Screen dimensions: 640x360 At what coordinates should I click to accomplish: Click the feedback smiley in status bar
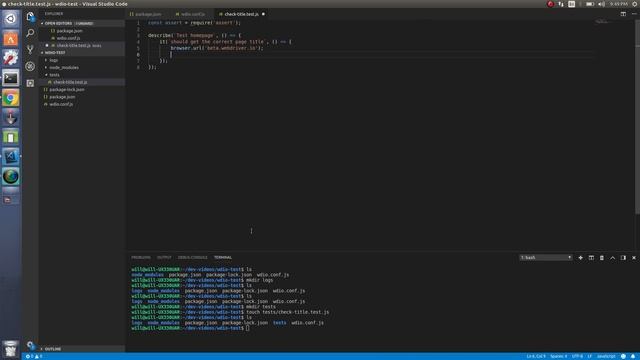623,356
